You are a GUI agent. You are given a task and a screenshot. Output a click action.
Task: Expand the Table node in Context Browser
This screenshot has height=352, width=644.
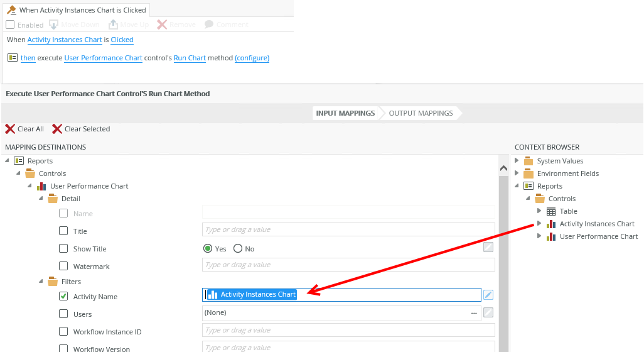[x=539, y=211]
